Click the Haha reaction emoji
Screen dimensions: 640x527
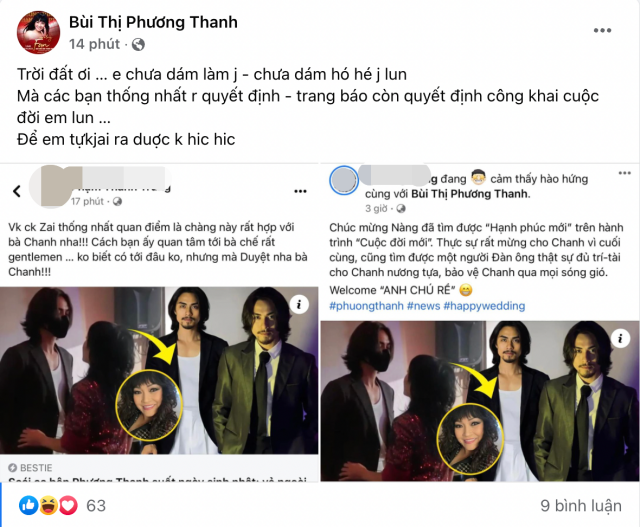coord(49,506)
